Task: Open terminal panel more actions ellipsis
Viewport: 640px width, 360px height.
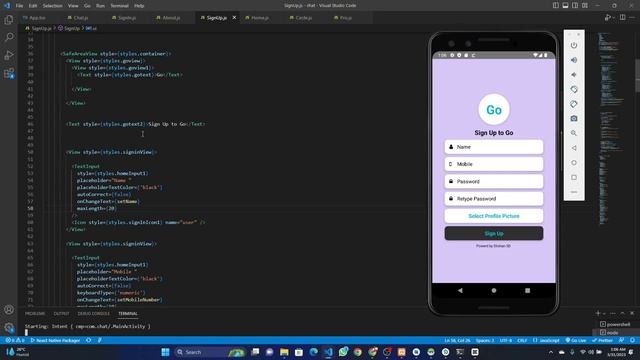Action: [613, 313]
